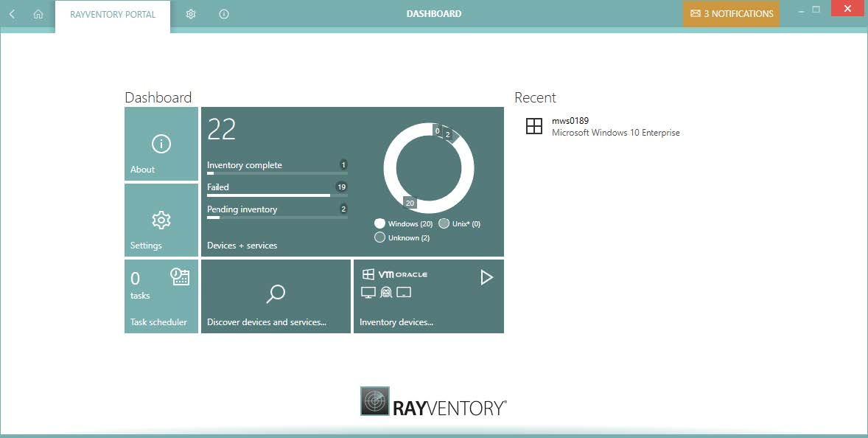Open recent device mws0189
The image size is (868, 438).
click(570, 121)
